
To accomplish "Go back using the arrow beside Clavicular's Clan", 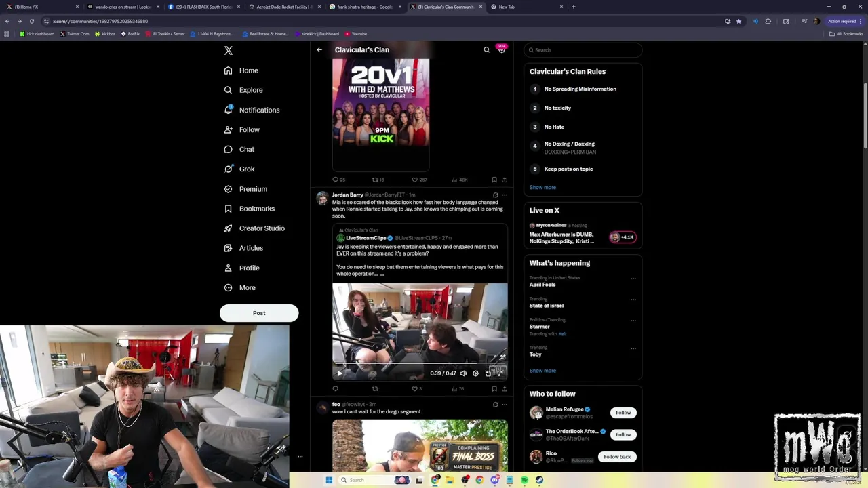I will pyautogui.click(x=319, y=49).
